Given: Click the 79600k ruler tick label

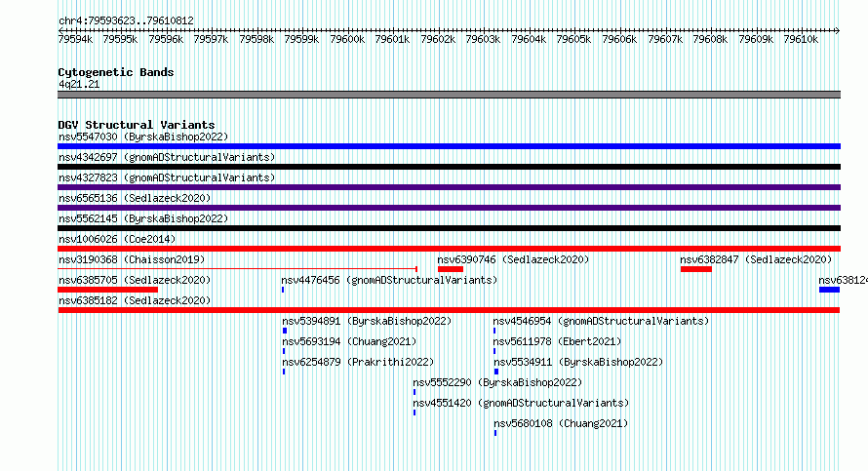Looking at the screenshot, I should (347, 39).
